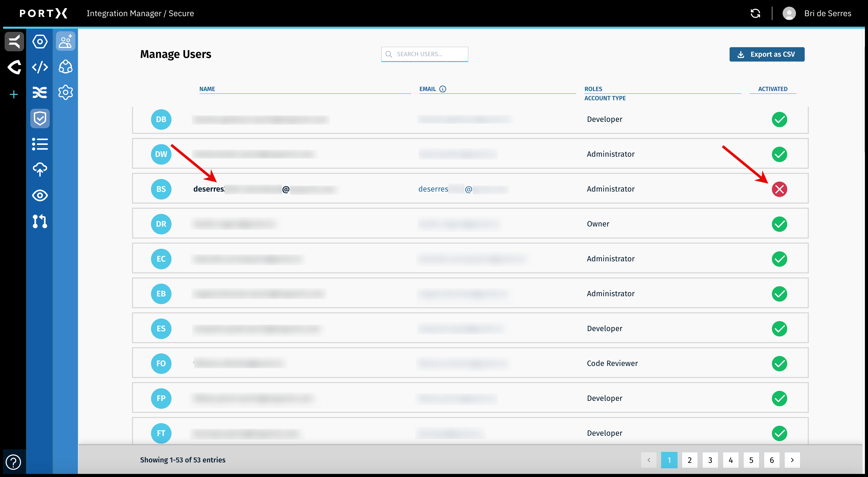Click the help question mark icon
The image size is (868, 477).
coord(14,462)
